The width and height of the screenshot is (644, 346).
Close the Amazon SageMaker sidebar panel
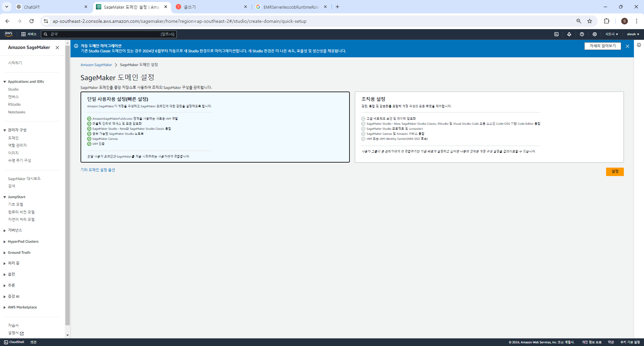click(57, 48)
